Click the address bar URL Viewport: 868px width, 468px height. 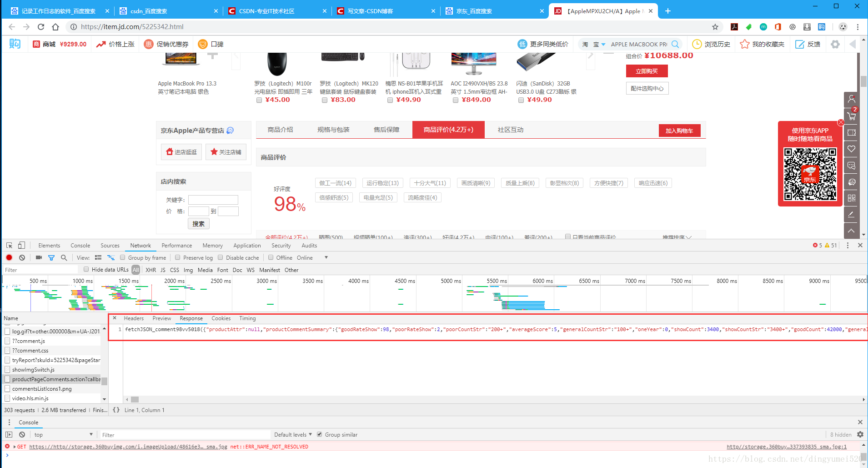[132, 27]
